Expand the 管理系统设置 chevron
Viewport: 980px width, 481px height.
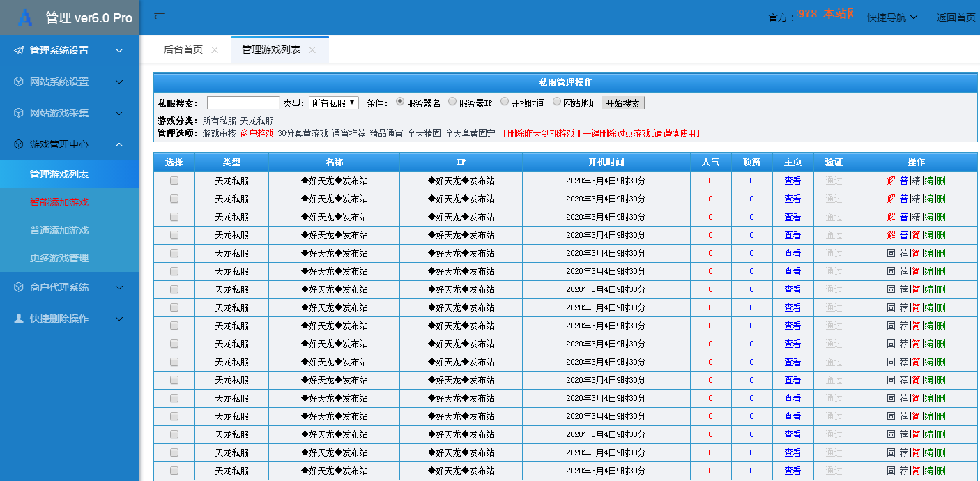point(119,50)
